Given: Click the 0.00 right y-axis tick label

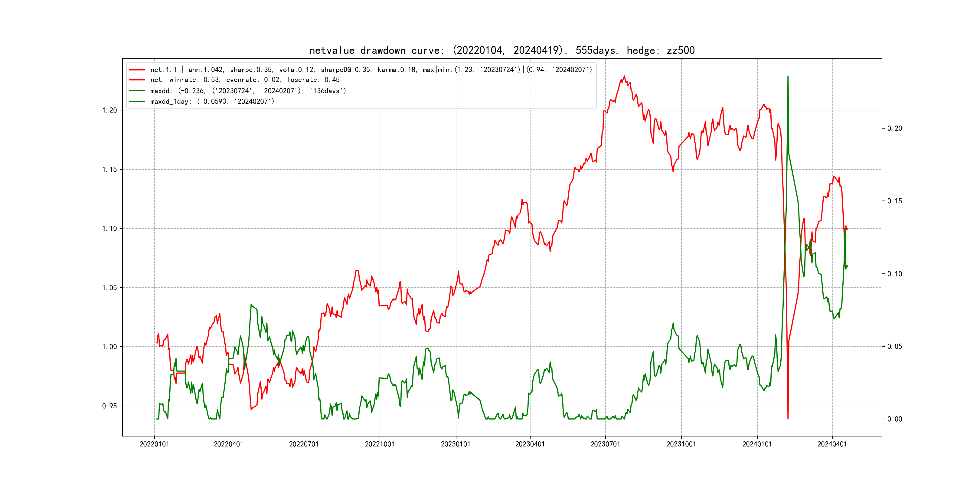Looking at the screenshot, I should point(894,419).
